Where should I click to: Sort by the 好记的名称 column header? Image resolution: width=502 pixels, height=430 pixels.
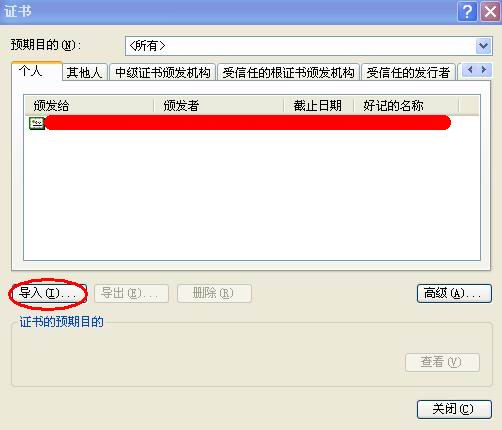[x=406, y=106]
